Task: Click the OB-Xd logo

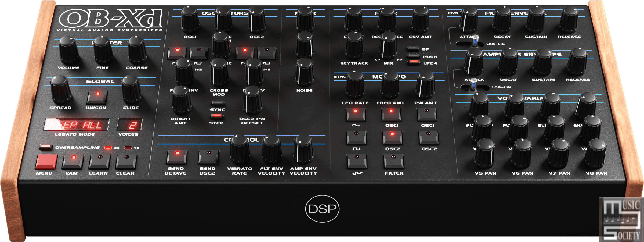Action: (111, 18)
